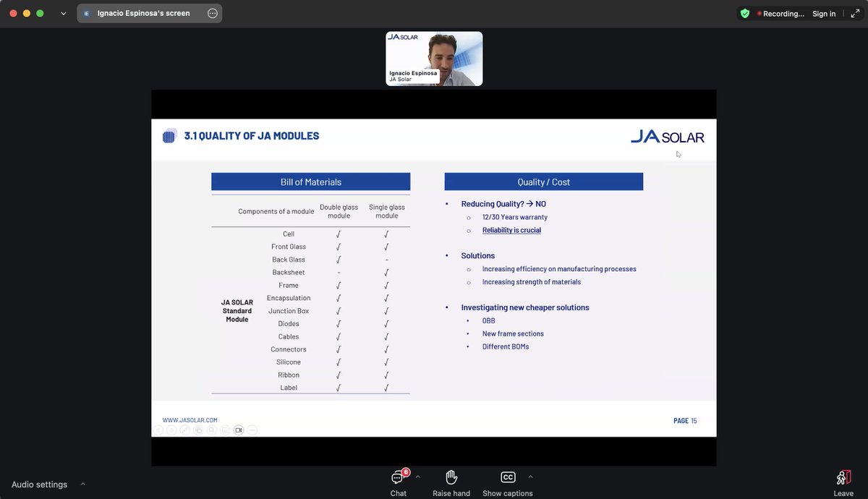Click the 'Connectors' row label

[x=289, y=349]
